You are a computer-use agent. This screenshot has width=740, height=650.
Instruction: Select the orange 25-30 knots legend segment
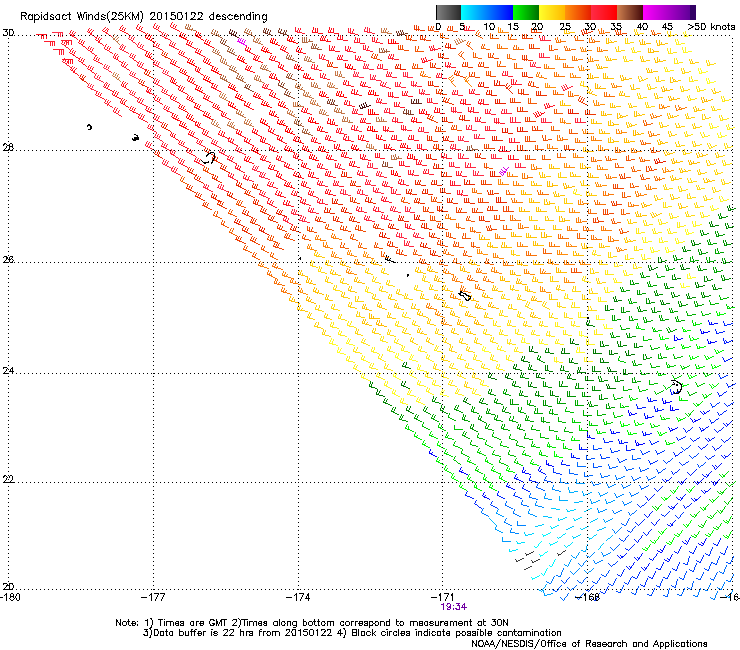[578, 12]
